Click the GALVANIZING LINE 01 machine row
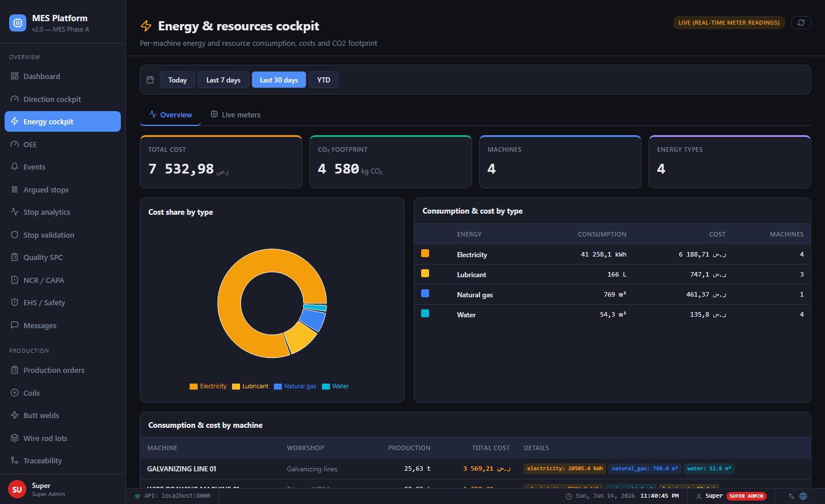Screen dimensions: 825x504 (475, 468)
